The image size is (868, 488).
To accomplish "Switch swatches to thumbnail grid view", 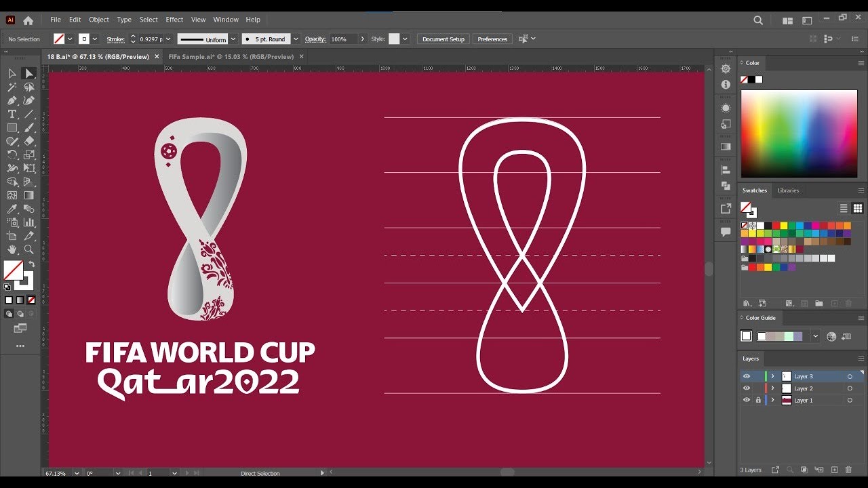I will point(857,209).
